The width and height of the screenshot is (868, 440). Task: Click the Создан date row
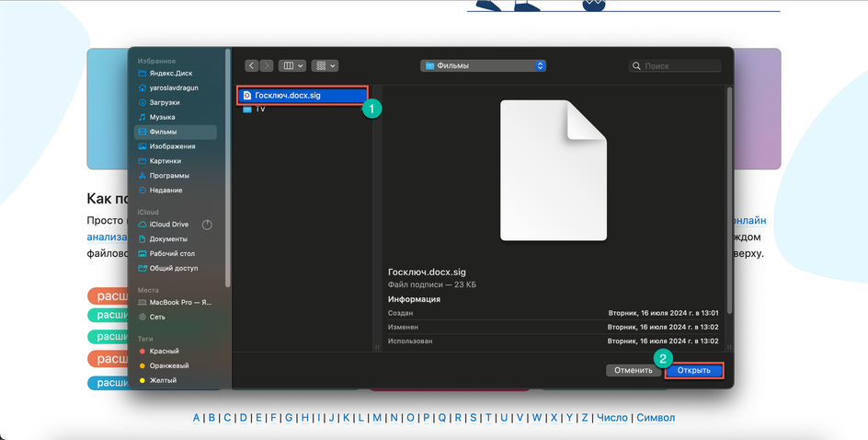(x=553, y=313)
